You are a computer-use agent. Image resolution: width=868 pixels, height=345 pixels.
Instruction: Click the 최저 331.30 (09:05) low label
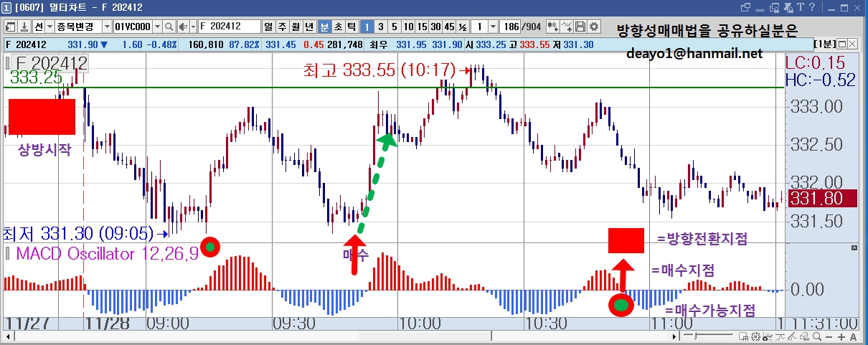coord(79,234)
